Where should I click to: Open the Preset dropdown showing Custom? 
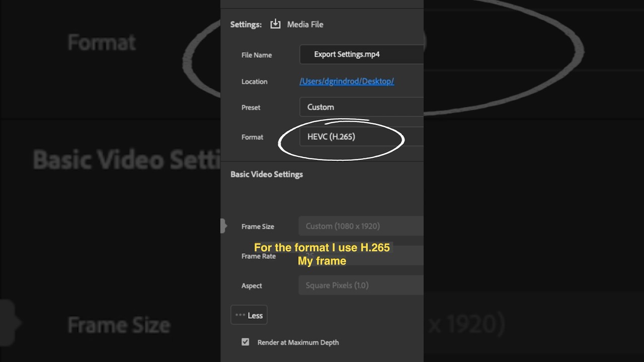click(x=362, y=107)
